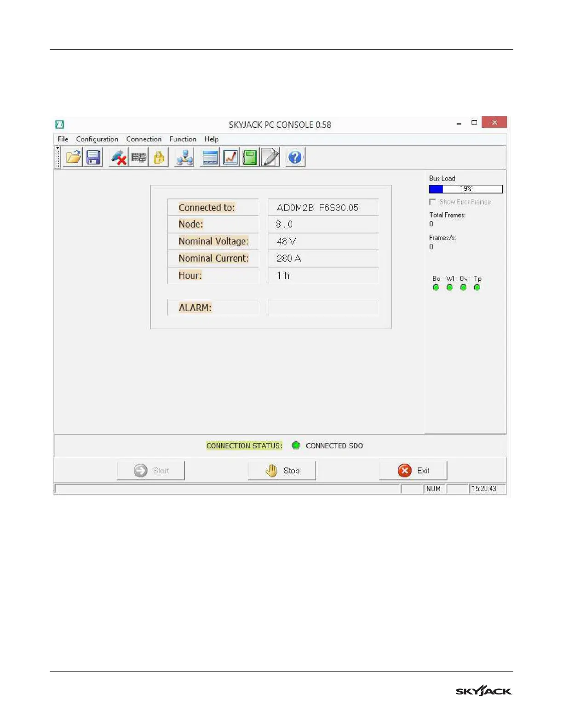The height and width of the screenshot is (728, 563).
Task: Click the Stop button
Action: point(282,471)
